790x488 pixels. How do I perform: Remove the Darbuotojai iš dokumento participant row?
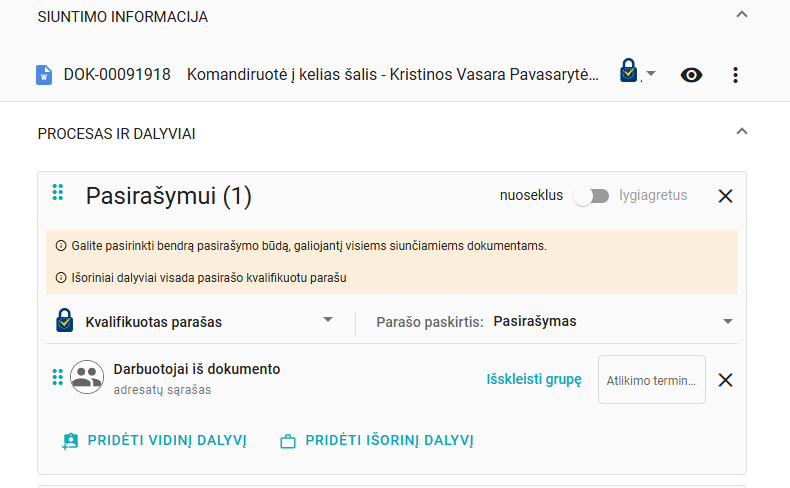tap(726, 380)
